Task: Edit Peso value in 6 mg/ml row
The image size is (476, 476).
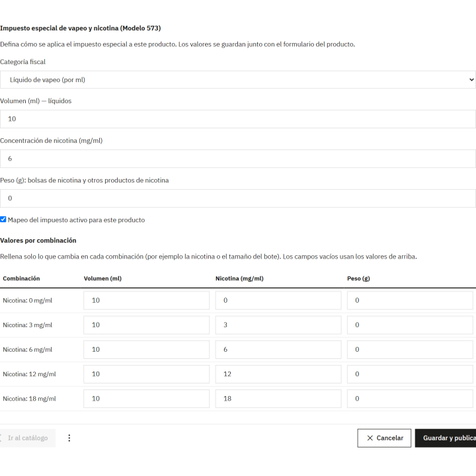Action: coord(410,350)
